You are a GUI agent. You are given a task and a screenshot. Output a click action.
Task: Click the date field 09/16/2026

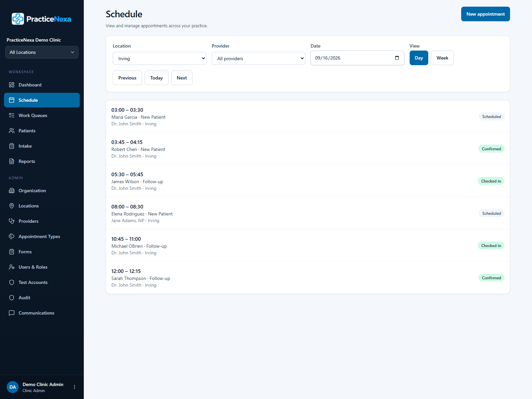pos(357,58)
